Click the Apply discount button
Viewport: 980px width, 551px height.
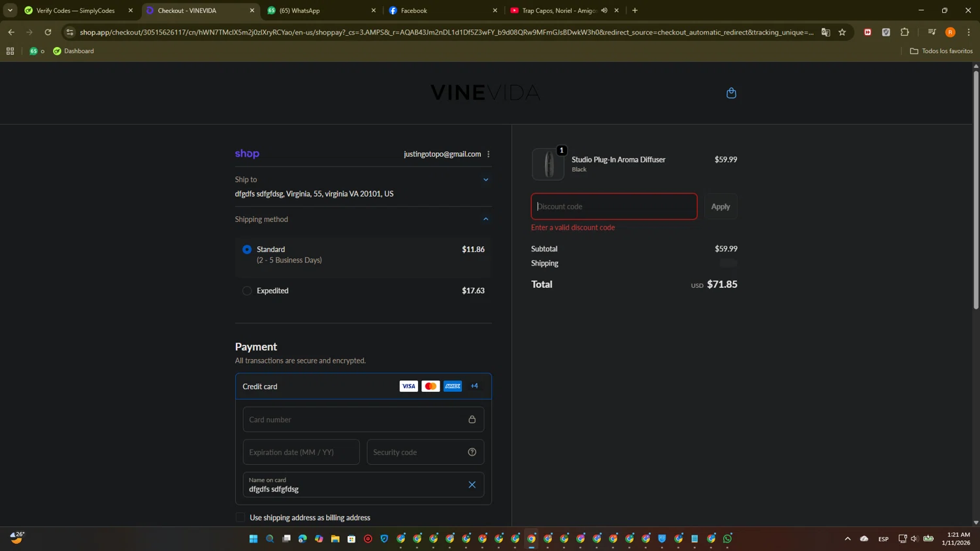[x=721, y=206]
